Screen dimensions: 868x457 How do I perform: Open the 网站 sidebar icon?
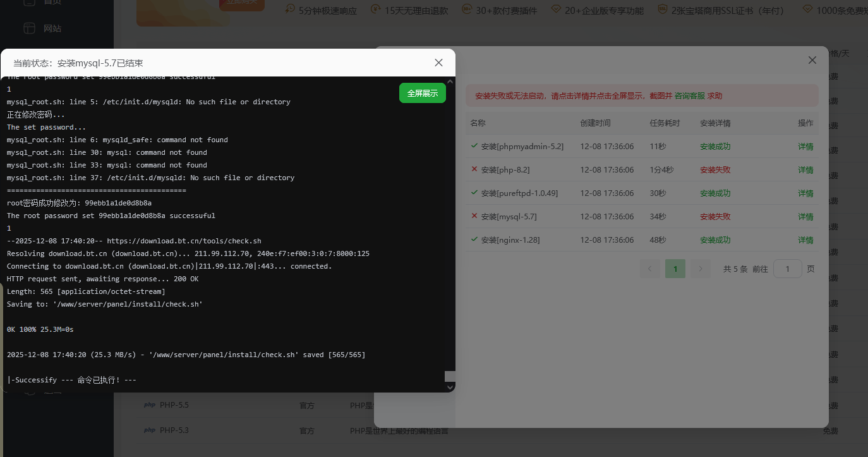tap(29, 28)
